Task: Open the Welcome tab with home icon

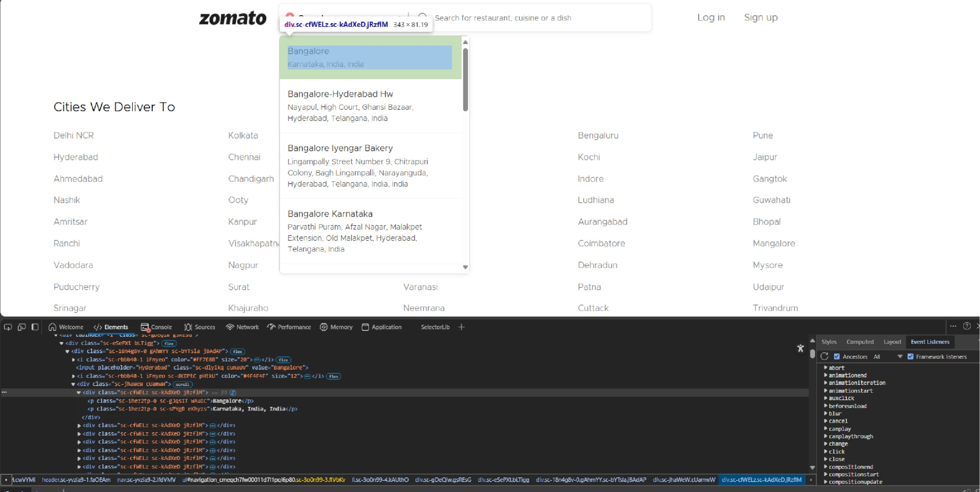Action: [66, 327]
